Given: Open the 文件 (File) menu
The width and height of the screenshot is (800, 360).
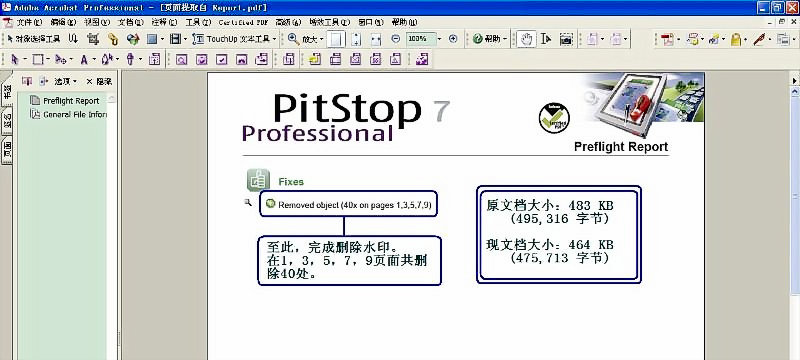Looking at the screenshot, I should pyautogui.click(x=29, y=22).
